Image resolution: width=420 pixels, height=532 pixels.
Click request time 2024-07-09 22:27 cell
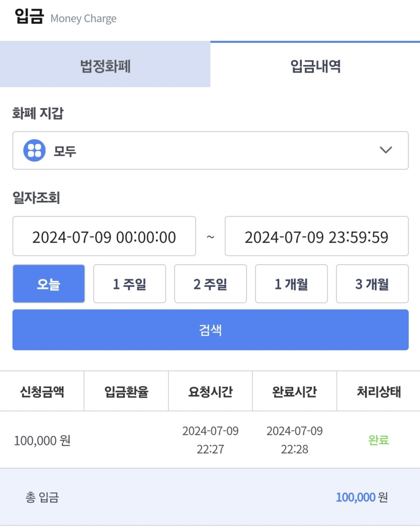pos(210,440)
